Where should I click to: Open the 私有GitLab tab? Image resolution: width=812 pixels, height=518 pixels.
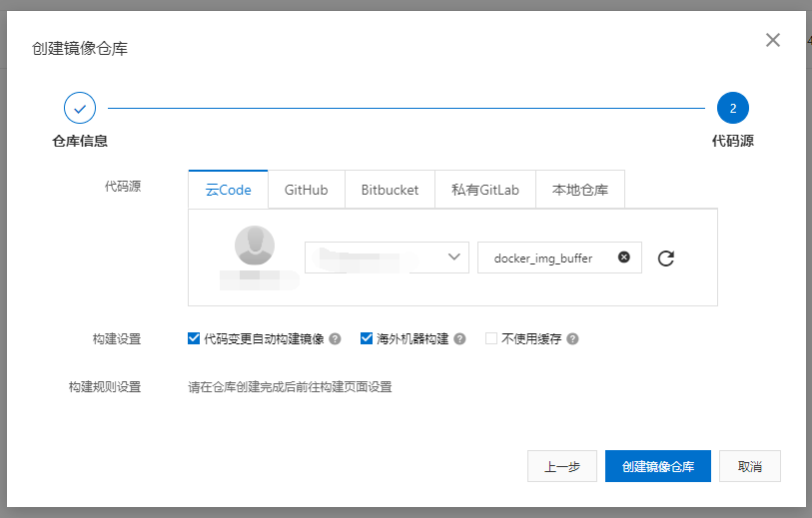[484, 190]
